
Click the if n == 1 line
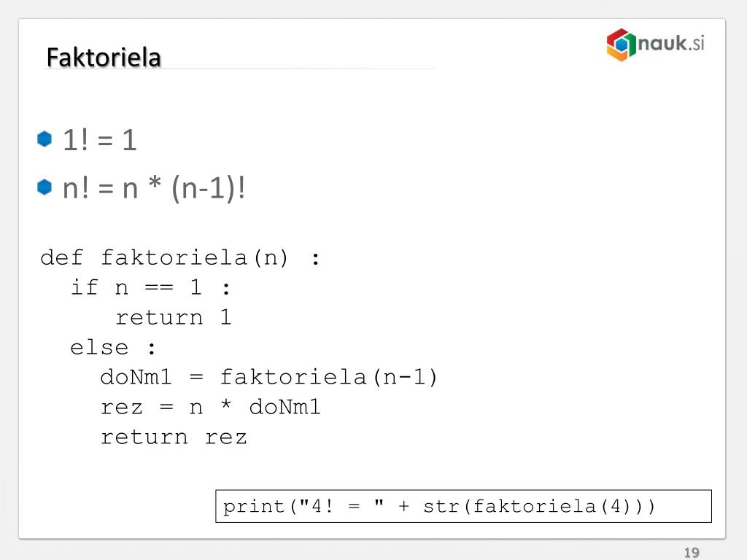pyautogui.click(x=150, y=287)
